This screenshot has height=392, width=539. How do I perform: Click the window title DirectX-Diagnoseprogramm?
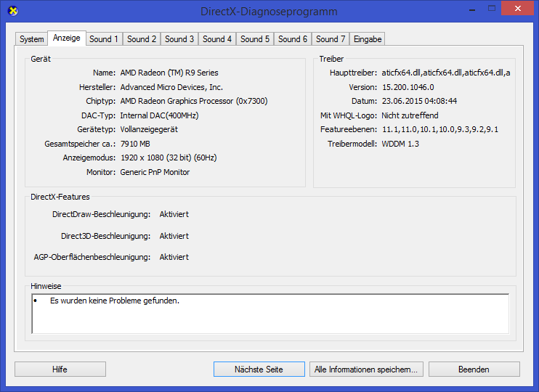click(x=269, y=12)
